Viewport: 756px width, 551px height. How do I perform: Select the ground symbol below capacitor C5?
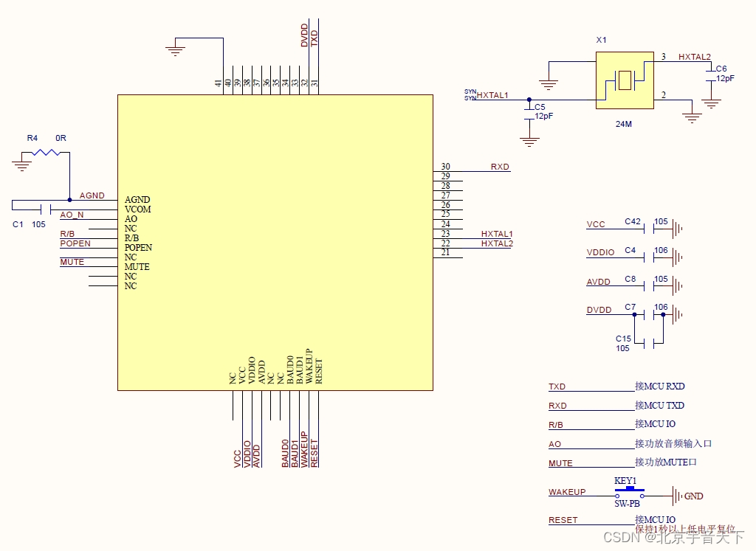point(529,142)
